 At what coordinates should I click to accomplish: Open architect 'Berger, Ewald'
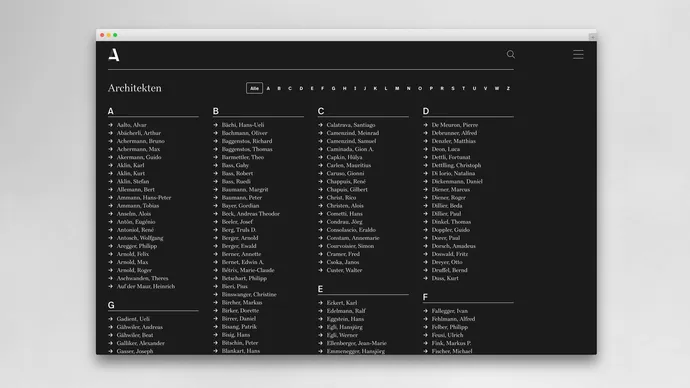[x=239, y=246]
